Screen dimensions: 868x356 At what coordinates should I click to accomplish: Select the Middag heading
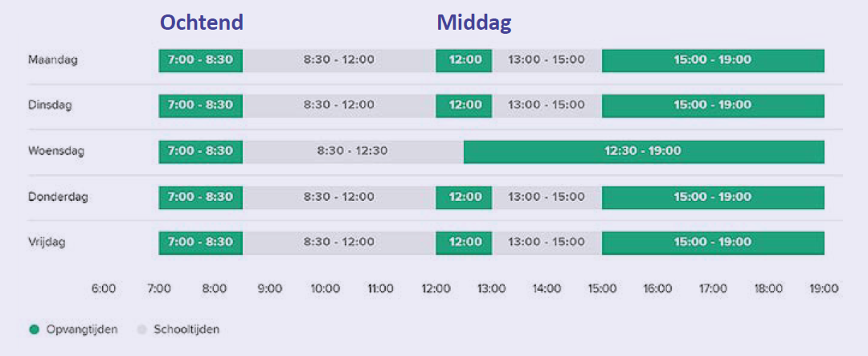pyautogui.click(x=474, y=23)
